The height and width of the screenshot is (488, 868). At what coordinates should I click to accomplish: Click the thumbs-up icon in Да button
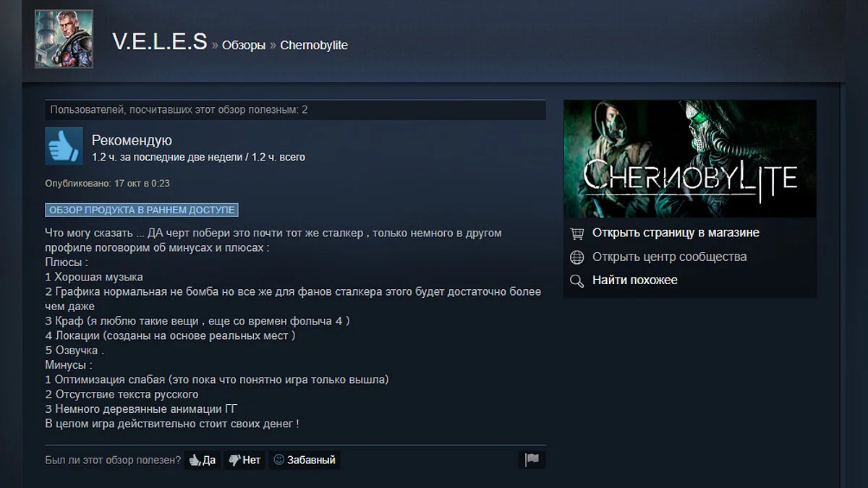coord(195,460)
